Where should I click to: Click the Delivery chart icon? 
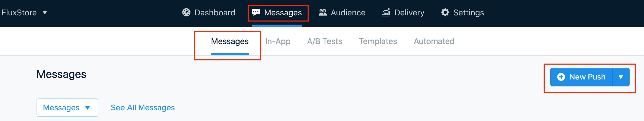(386, 12)
